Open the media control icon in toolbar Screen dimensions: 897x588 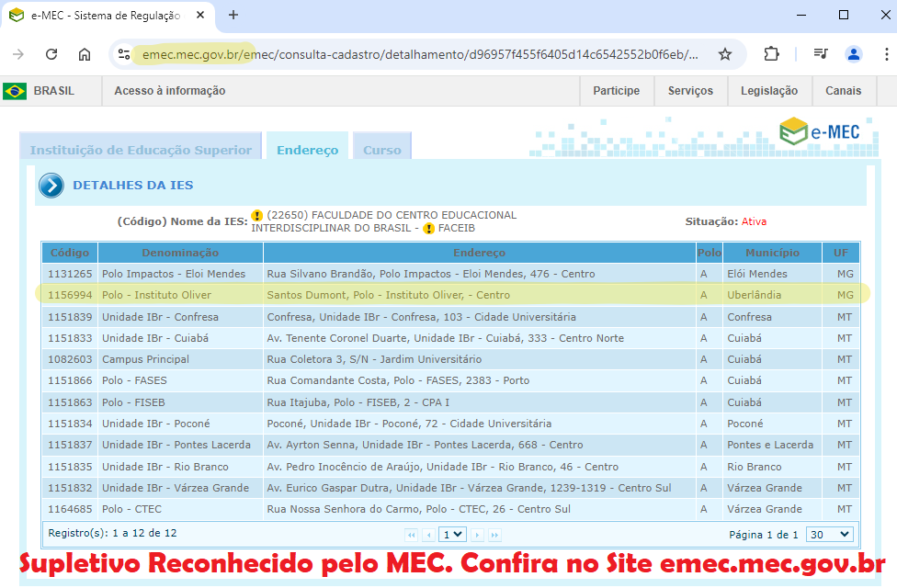click(x=821, y=54)
